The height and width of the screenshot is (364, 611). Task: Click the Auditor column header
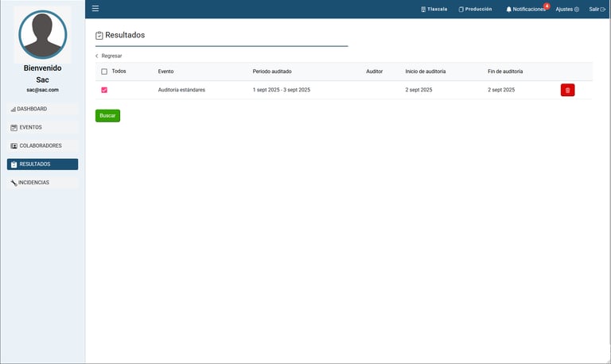click(374, 72)
